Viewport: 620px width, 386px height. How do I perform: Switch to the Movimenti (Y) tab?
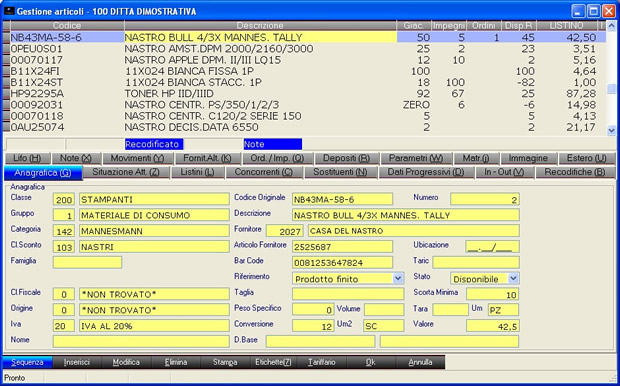(x=137, y=158)
